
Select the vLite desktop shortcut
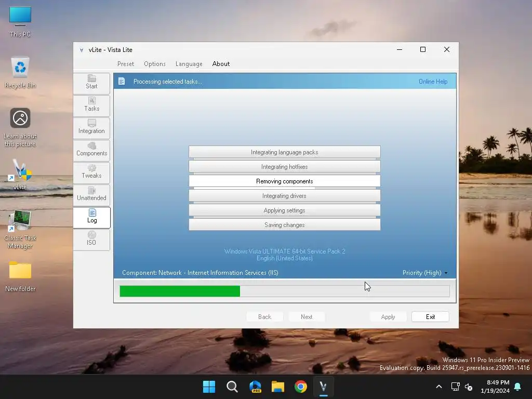click(20, 175)
